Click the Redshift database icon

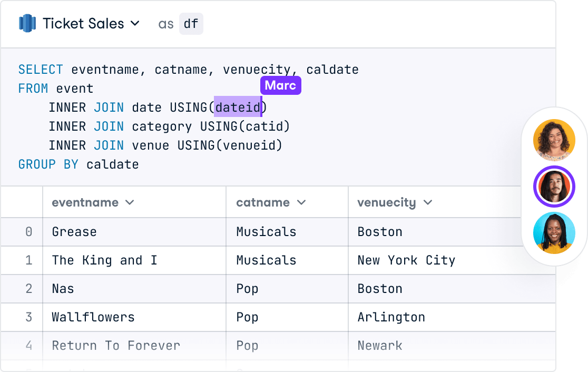tap(27, 23)
